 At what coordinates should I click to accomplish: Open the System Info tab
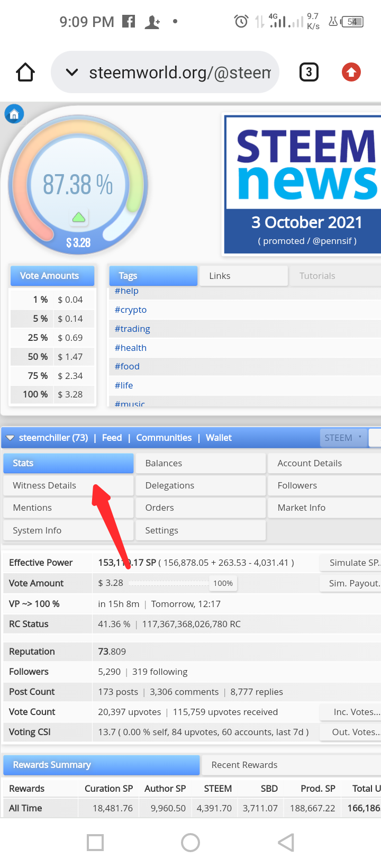[68, 530]
